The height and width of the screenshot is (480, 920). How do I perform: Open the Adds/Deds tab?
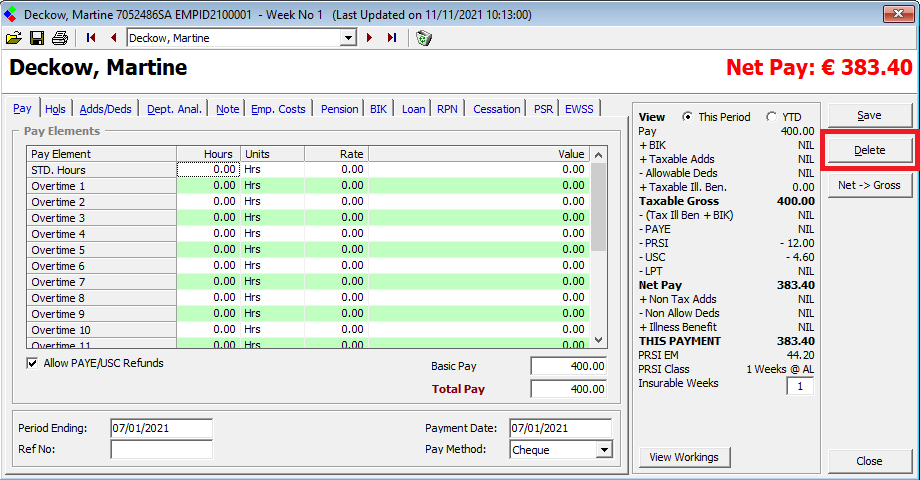click(x=105, y=109)
